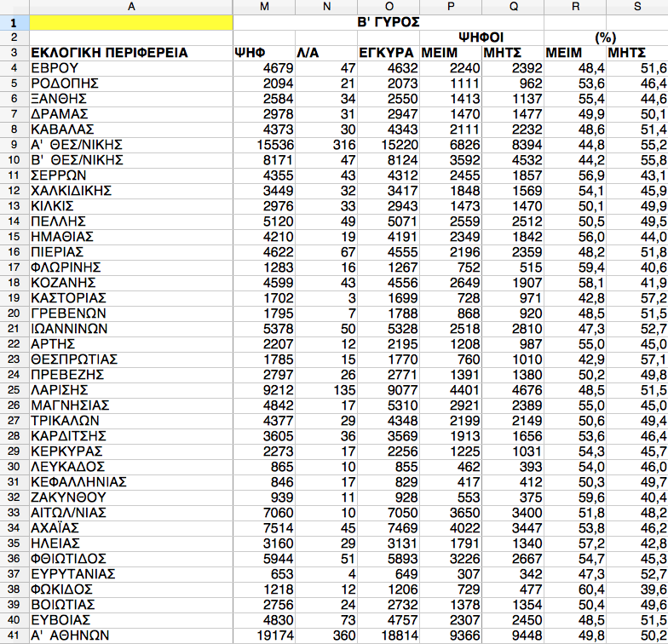Select row 25 header
This screenshot has width=668, height=644.
[x=14, y=390]
